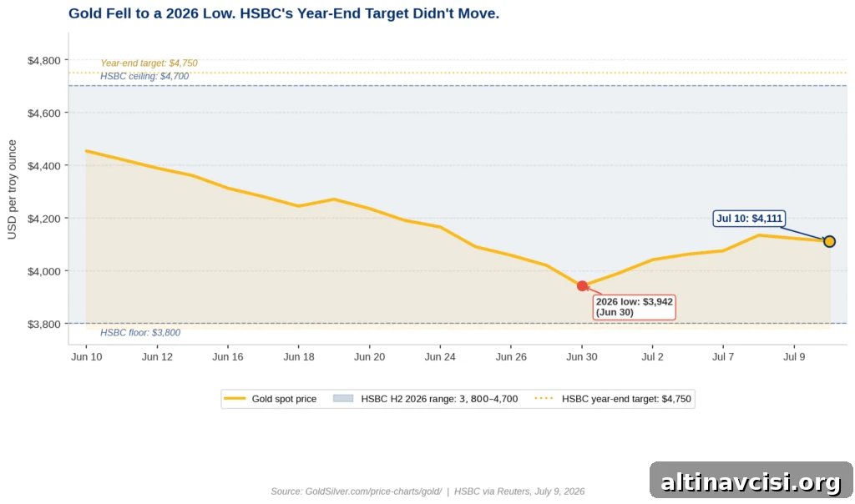
Task: Click the Jun 30 x-axis label
Action: pos(582,357)
